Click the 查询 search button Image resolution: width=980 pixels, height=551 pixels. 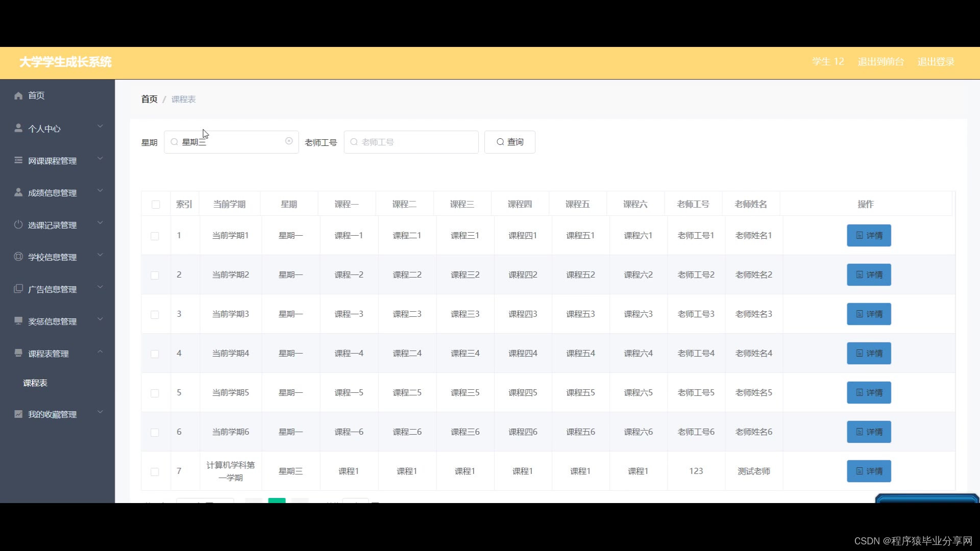click(x=509, y=142)
